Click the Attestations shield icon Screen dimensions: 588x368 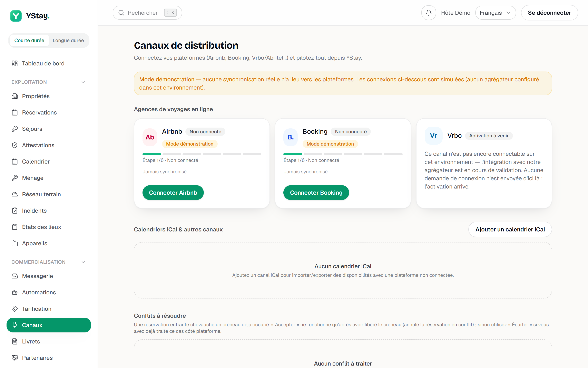(14, 145)
